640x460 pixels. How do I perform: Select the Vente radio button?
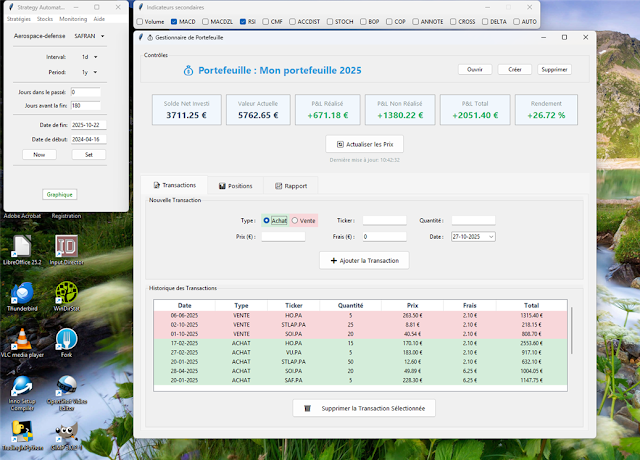pyautogui.click(x=295, y=220)
